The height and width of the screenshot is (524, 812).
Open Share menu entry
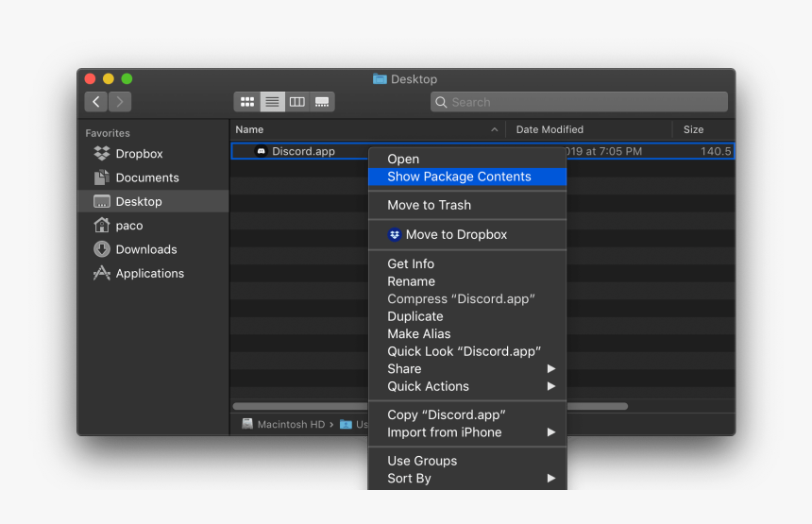[467, 368]
